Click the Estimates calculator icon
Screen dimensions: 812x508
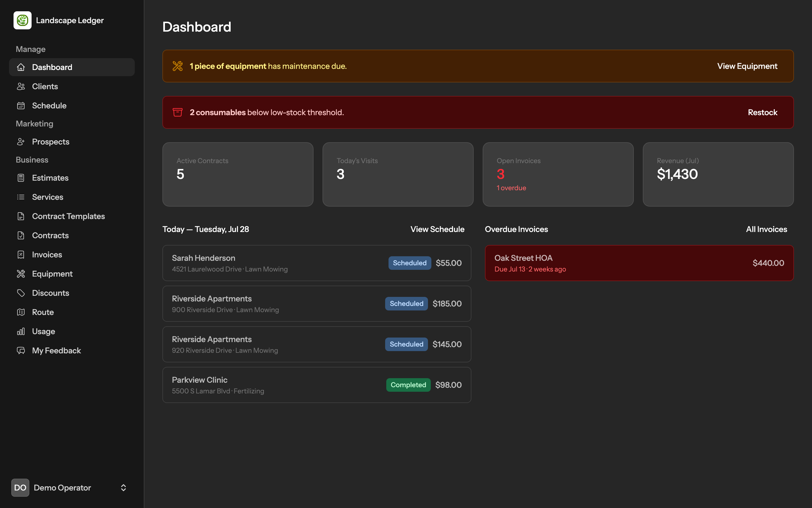[x=21, y=178]
